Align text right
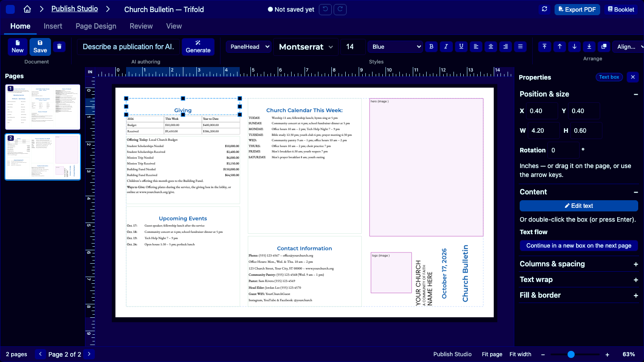The height and width of the screenshot is (362, 644). [506, 46]
